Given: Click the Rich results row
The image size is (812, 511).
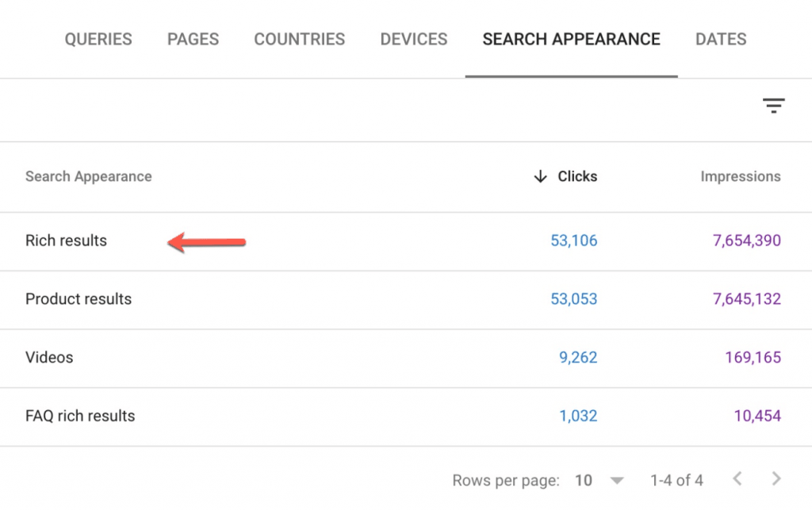Looking at the screenshot, I should 66,240.
